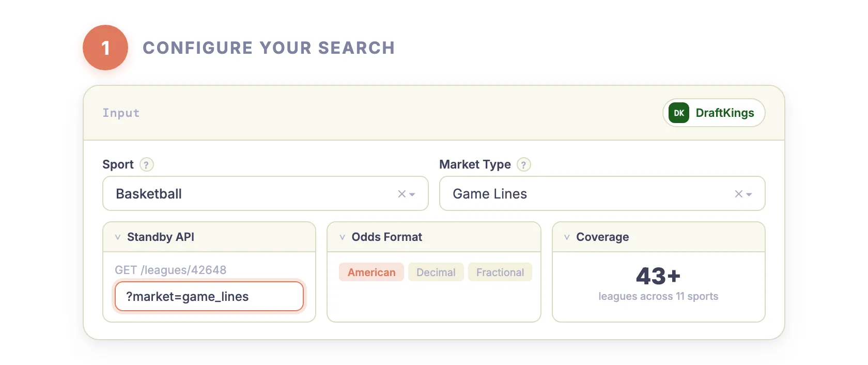Click the DraftKings provider button
This screenshot has width=868, height=365.
714,113
